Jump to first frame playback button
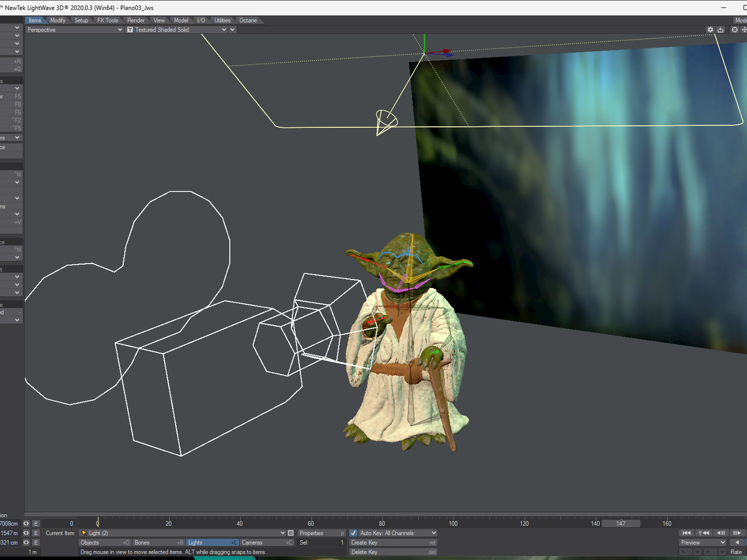Viewport: 747px width, 560px height. click(686, 533)
